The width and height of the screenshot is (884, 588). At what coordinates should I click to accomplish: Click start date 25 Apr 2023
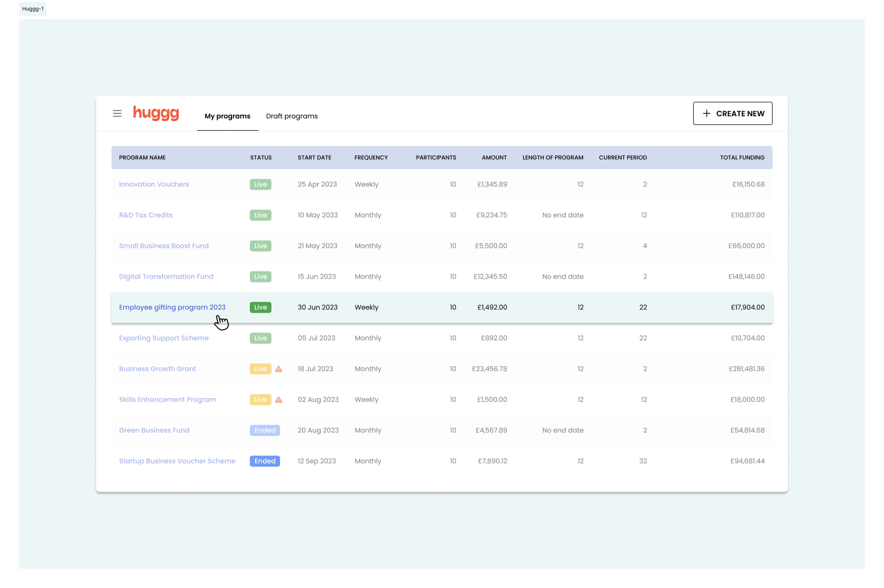point(318,184)
